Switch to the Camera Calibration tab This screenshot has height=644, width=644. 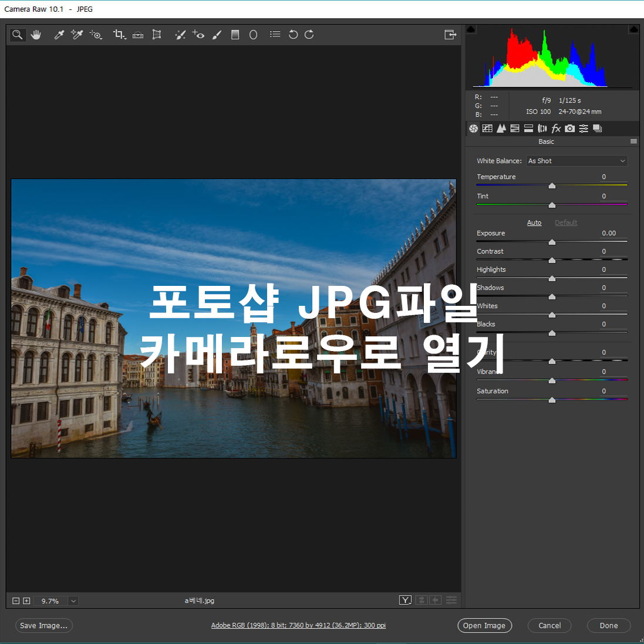tap(569, 129)
